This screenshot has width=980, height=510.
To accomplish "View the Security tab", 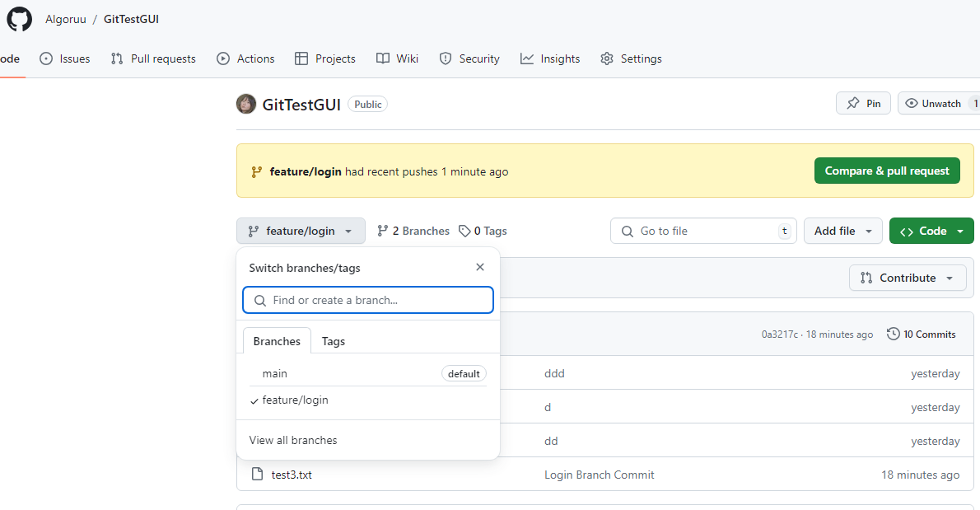I will tap(469, 58).
